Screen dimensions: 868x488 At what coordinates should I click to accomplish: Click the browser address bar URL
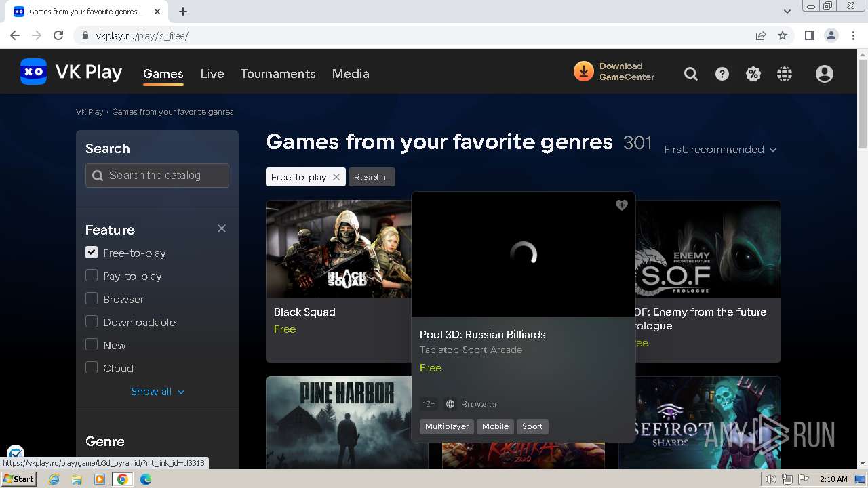[x=142, y=35]
